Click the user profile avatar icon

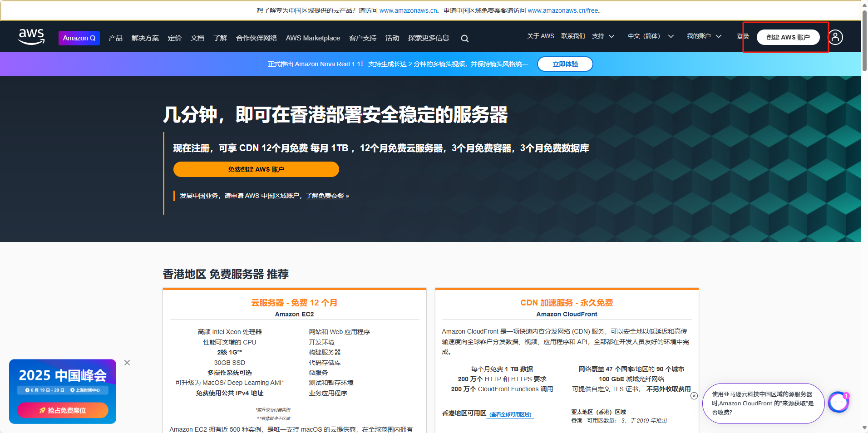tap(835, 37)
